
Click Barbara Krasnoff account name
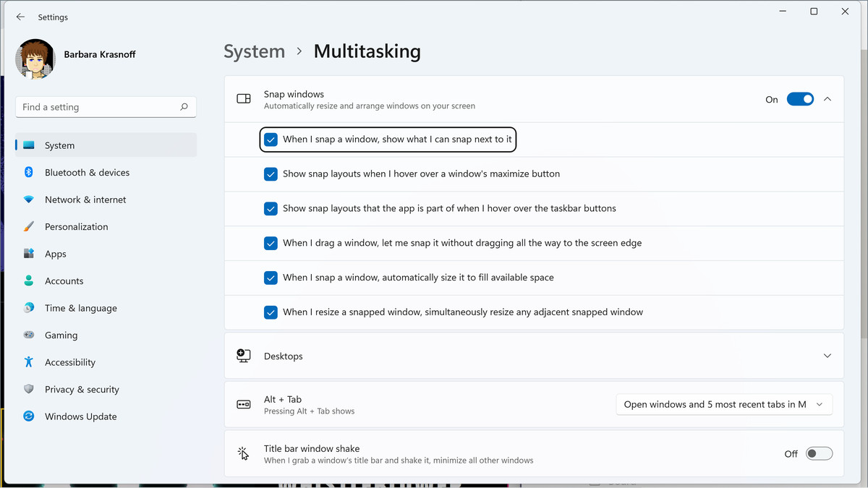(x=99, y=54)
